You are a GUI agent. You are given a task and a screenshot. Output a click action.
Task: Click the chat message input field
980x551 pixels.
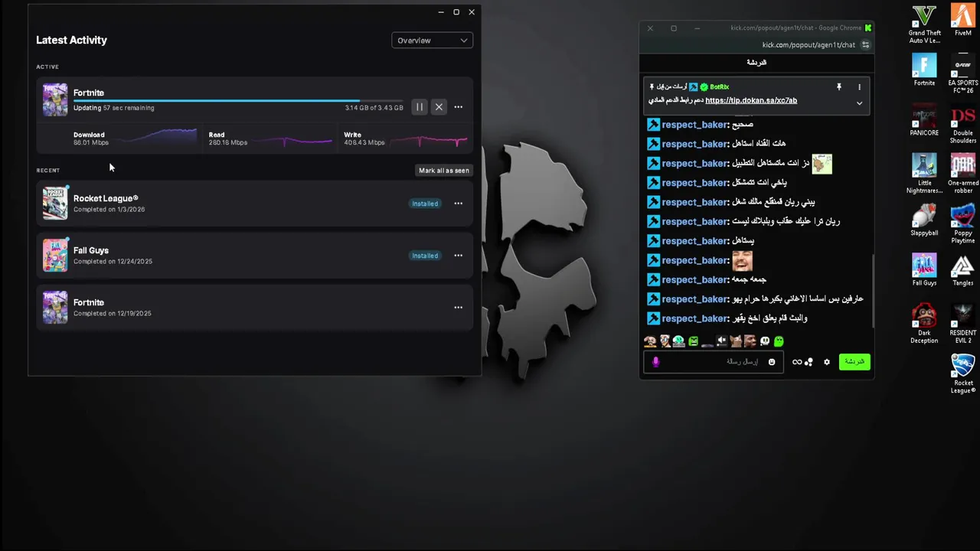[714, 362]
